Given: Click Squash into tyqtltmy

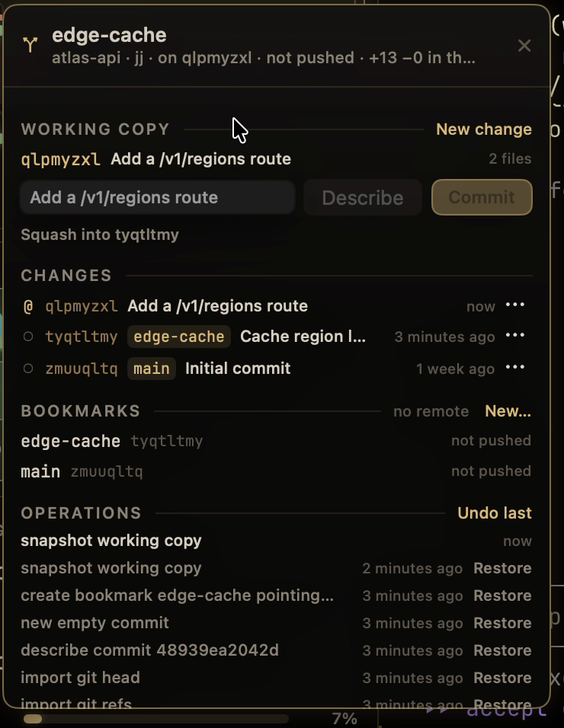Looking at the screenshot, I should click(100, 235).
